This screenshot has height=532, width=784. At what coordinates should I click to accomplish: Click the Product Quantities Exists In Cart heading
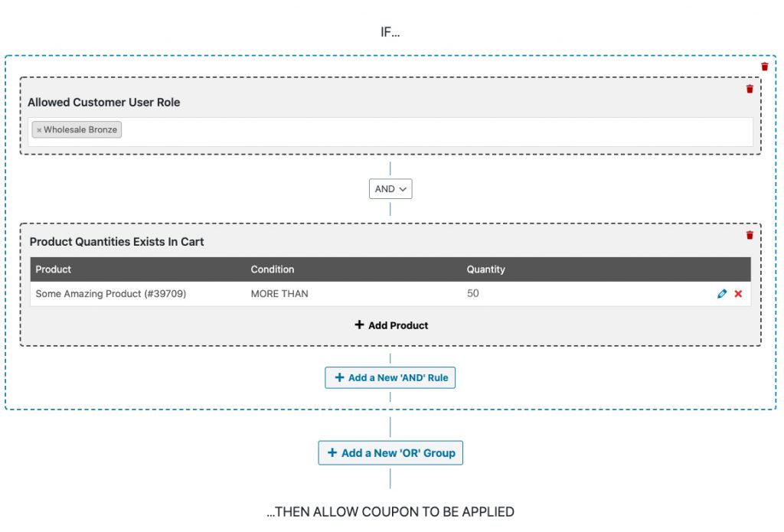[x=116, y=241]
